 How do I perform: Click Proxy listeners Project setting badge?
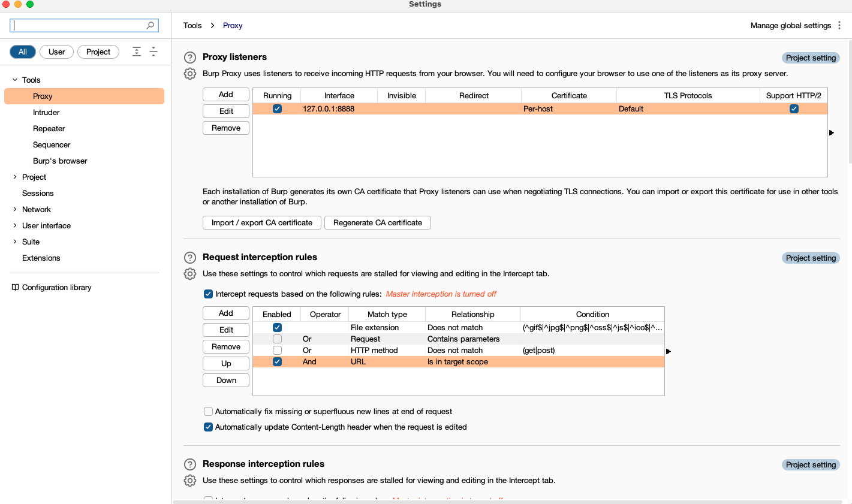click(811, 58)
